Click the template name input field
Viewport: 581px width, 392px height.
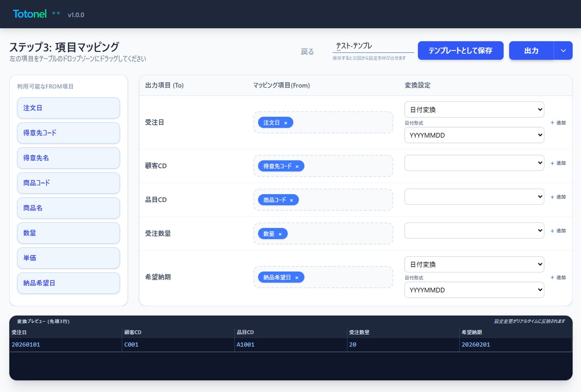(x=373, y=46)
